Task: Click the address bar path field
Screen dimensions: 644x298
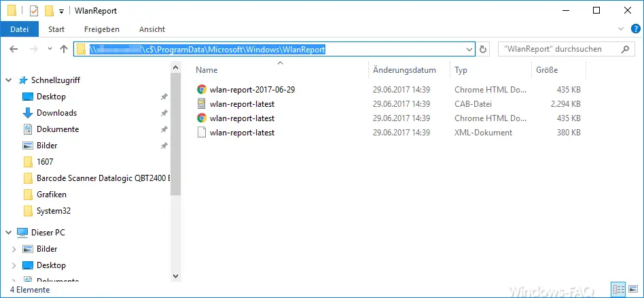Action: click(x=274, y=49)
